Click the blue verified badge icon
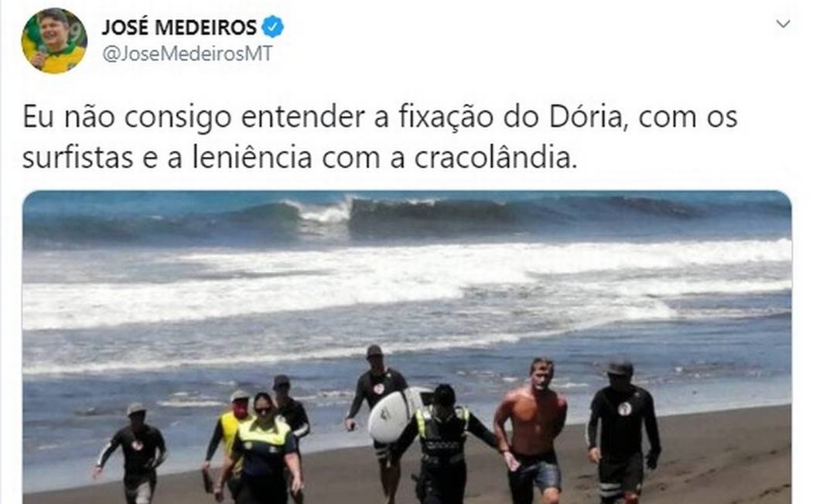 pos(273,27)
